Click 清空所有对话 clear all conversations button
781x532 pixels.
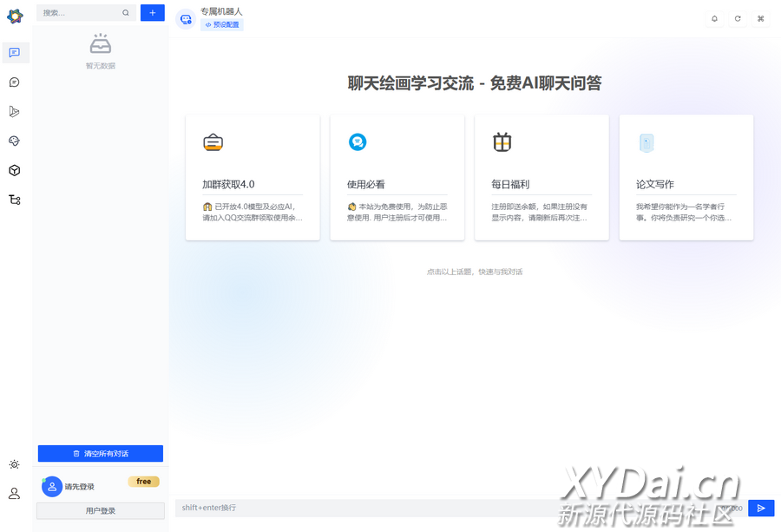click(101, 453)
